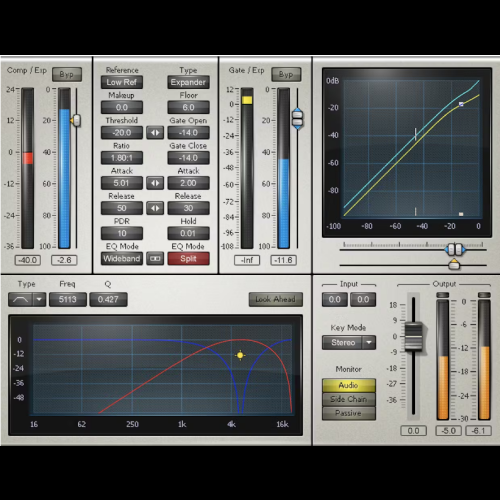The width and height of the screenshot is (500, 500).
Task: Click the compressor Release value 50
Action: [122, 208]
